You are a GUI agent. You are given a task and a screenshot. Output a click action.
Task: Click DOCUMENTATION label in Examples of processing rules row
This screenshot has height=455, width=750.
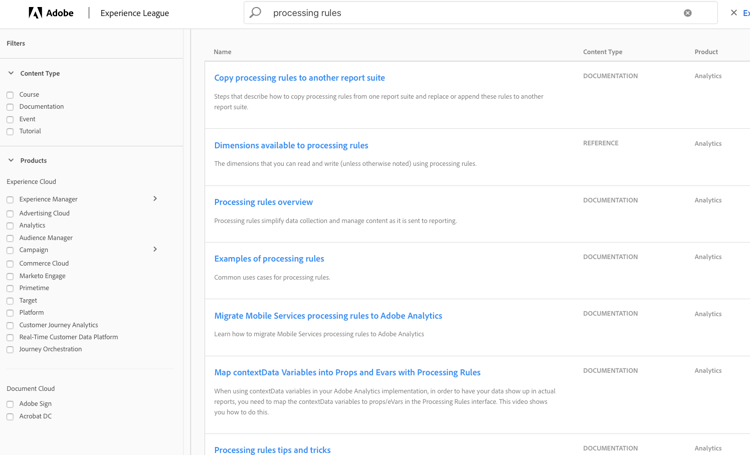tap(610, 256)
